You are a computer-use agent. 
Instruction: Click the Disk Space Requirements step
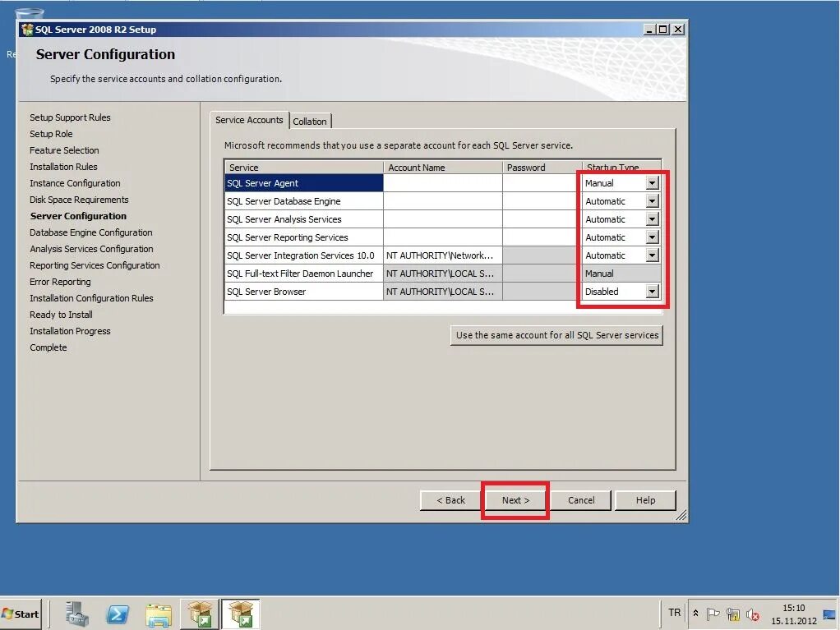79,200
